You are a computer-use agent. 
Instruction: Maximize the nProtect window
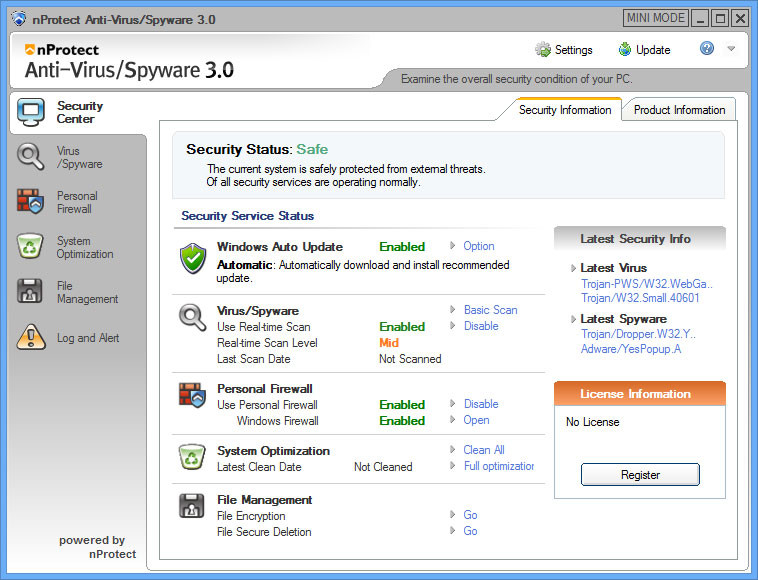720,18
